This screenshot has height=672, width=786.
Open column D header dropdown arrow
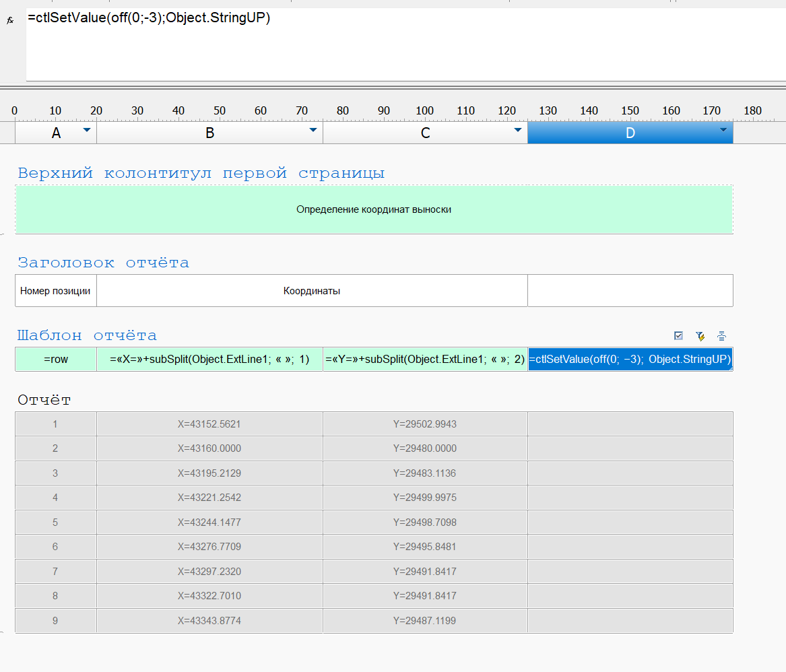click(x=723, y=130)
